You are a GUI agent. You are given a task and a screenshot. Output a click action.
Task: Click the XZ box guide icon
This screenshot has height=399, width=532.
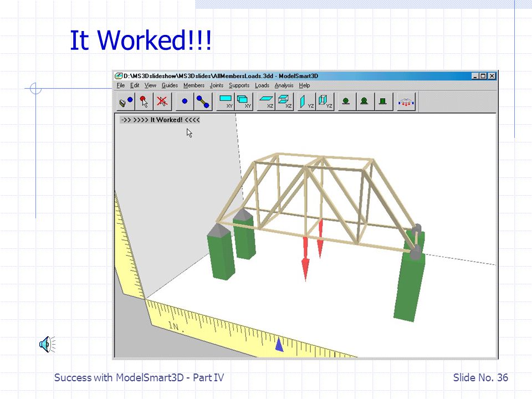pyautogui.click(x=284, y=101)
